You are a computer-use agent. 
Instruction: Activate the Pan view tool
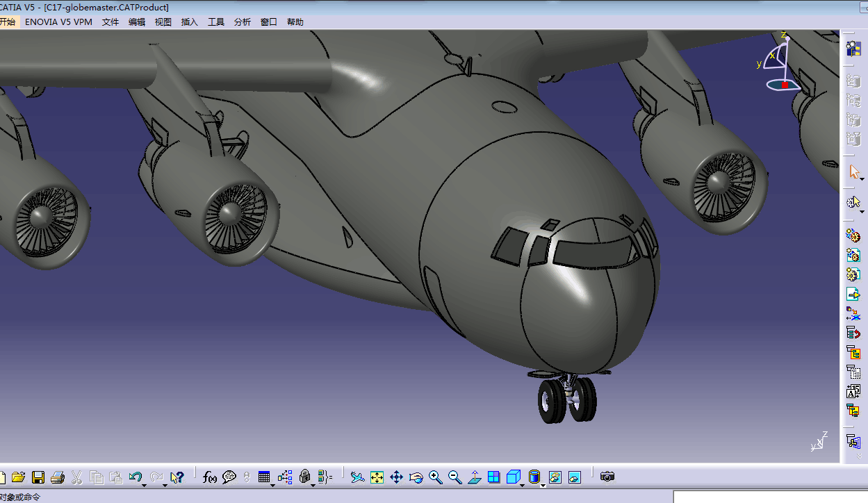[397, 477]
